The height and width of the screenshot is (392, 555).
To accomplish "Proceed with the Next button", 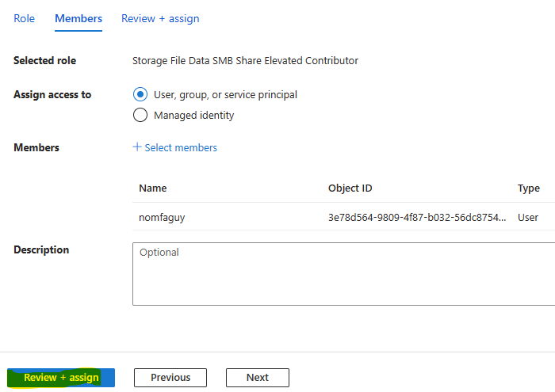I will tap(258, 378).
